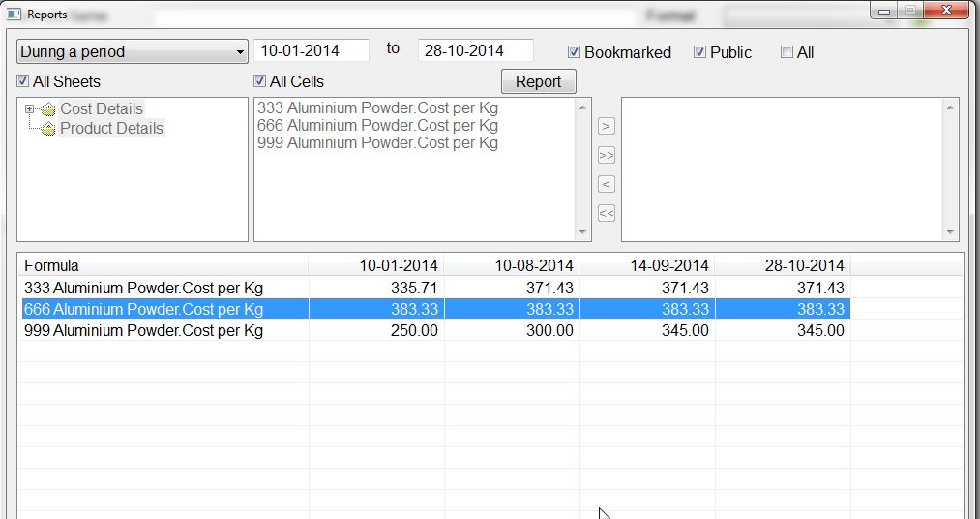Click the Reports window title icon
Viewport: 980px width, 519px height.
point(14,15)
